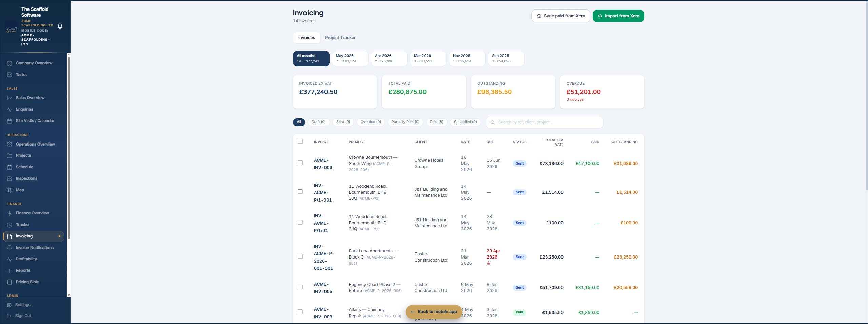Select the Apr 2026 month filter

[389, 59]
